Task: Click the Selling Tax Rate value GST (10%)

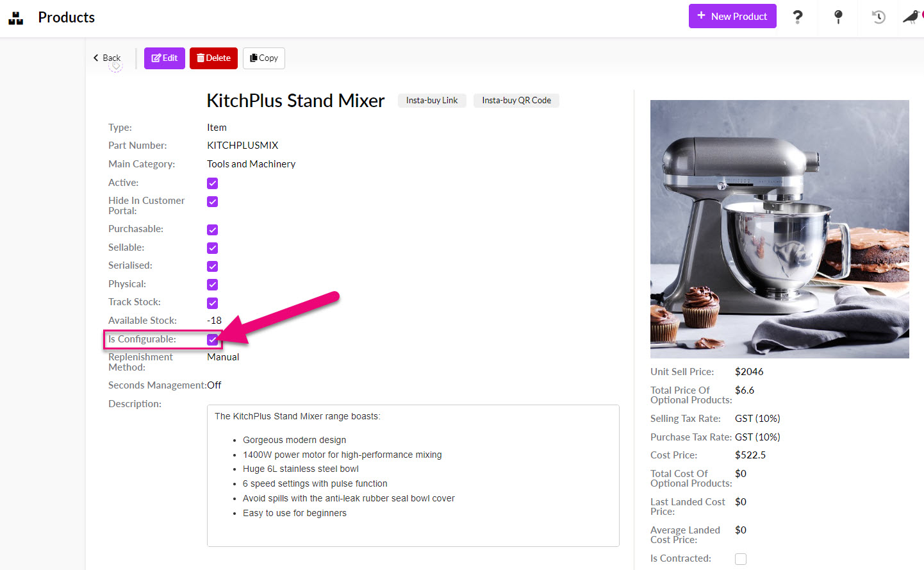Action: 757,419
